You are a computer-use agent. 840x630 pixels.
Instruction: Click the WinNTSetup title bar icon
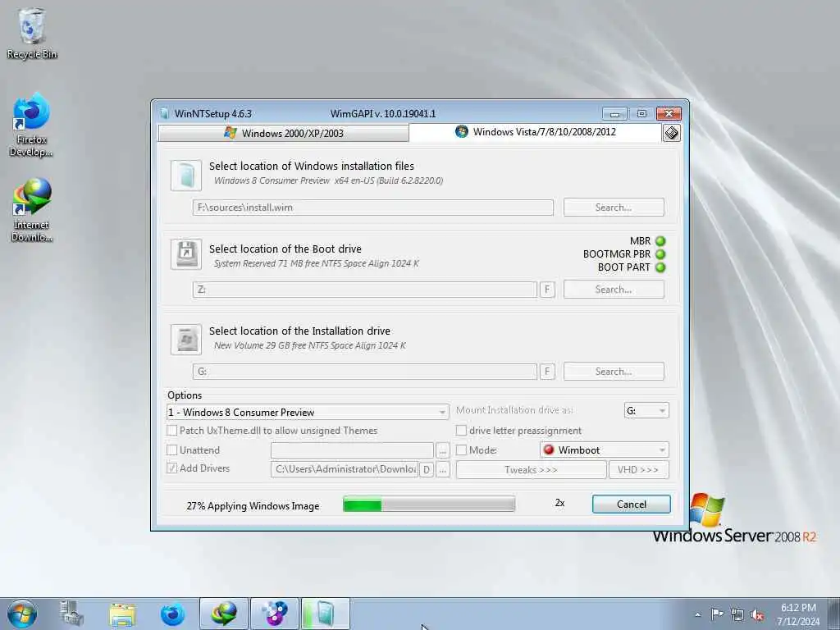(x=164, y=113)
